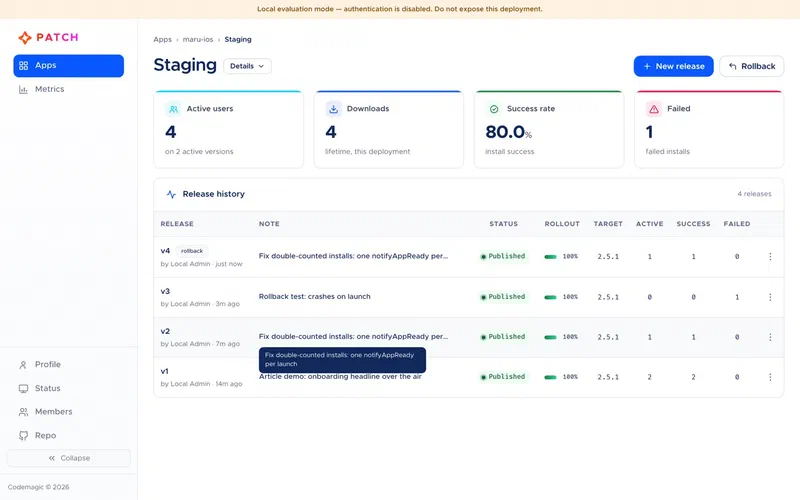The image size is (800, 500).
Task: Open the actions menu for v3
Action: (x=770, y=297)
